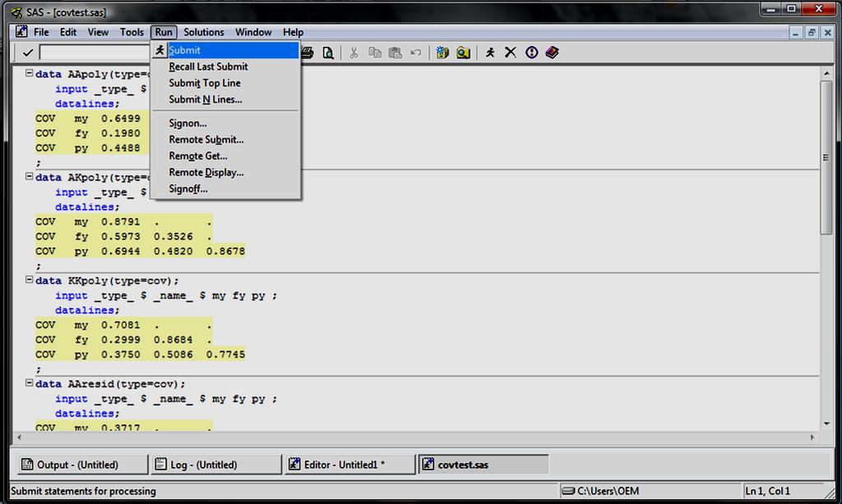
Task: Open the Window menu
Action: [x=253, y=32]
